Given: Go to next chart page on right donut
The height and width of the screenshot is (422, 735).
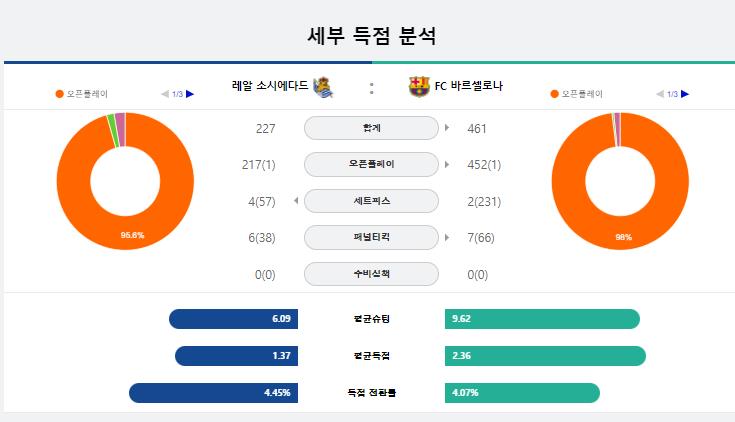Looking at the screenshot, I should [x=685, y=94].
